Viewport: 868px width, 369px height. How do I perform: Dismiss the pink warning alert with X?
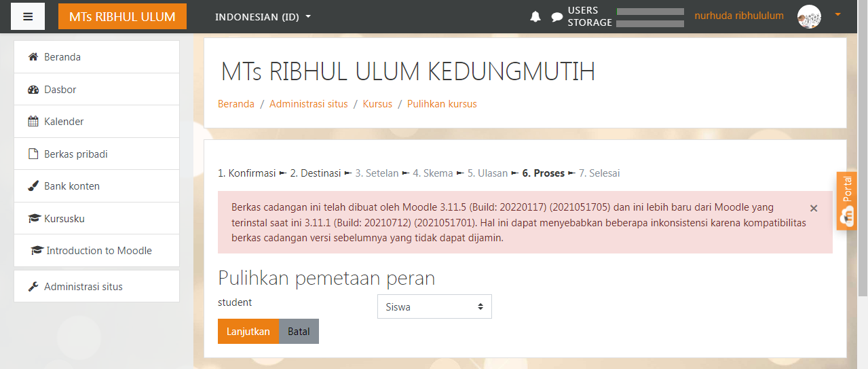[x=814, y=208]
